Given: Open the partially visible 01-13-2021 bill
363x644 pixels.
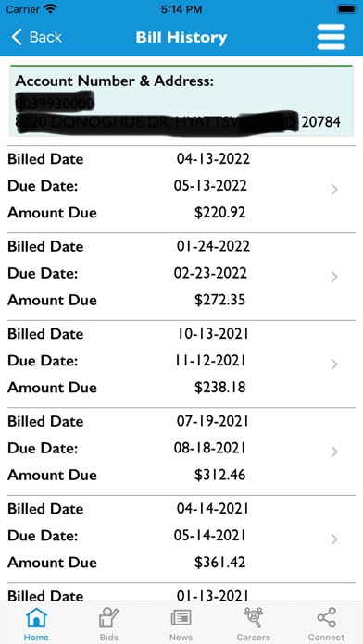Looking at the screenshot, I should coord(181,592).
